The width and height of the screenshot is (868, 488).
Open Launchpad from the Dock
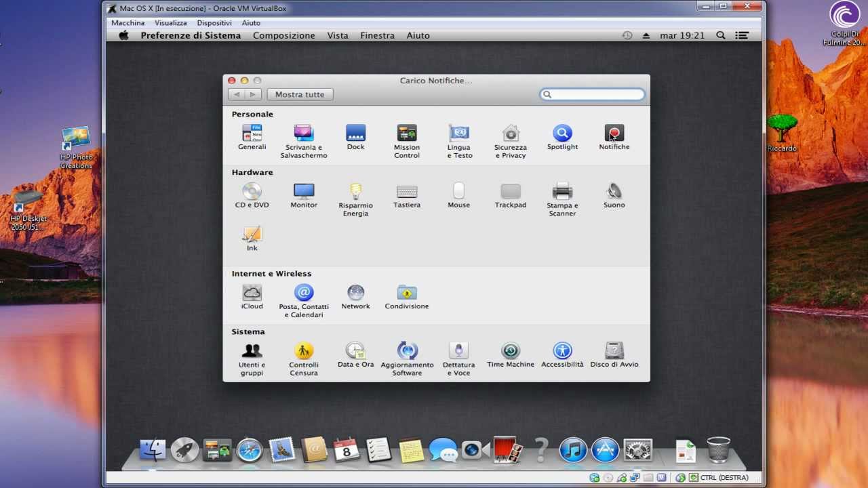point(184,450)
